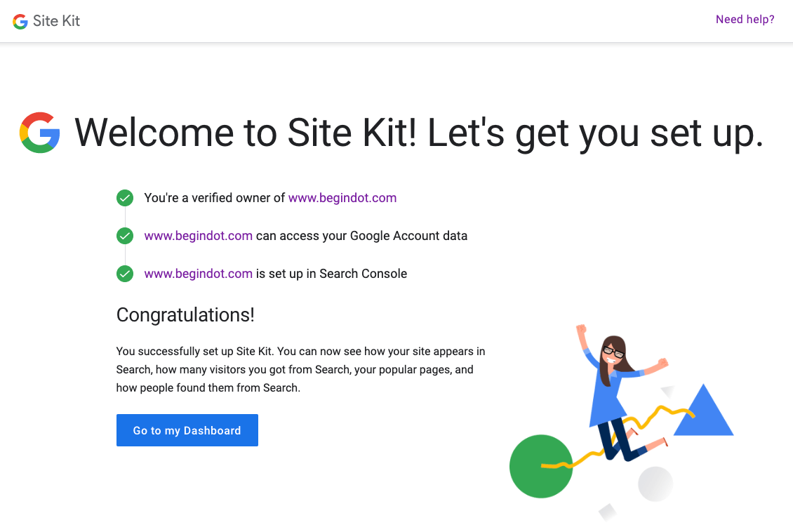Open the Need help? link
The width and height of the screenshot is (793, 532).
745,19
